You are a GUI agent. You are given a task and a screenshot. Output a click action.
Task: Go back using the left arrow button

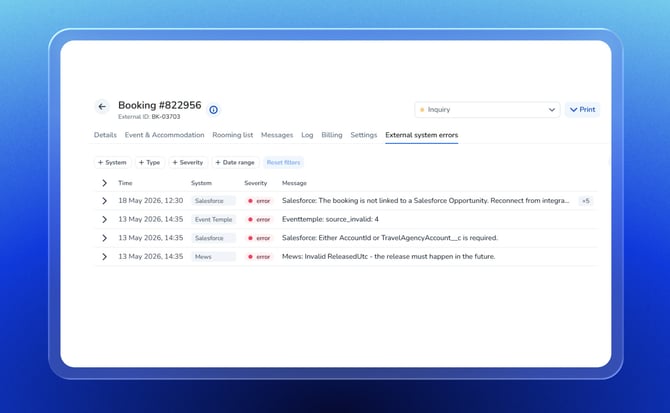pos(102,106)
